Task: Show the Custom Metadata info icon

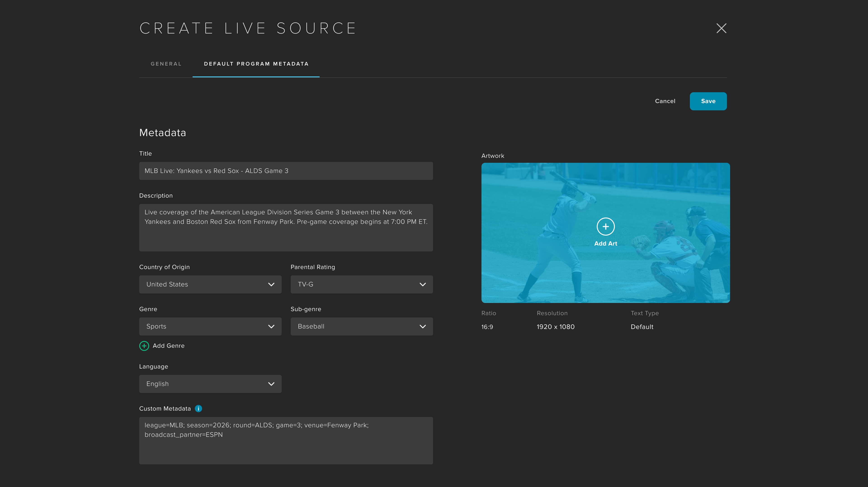Action: [198, 409]
